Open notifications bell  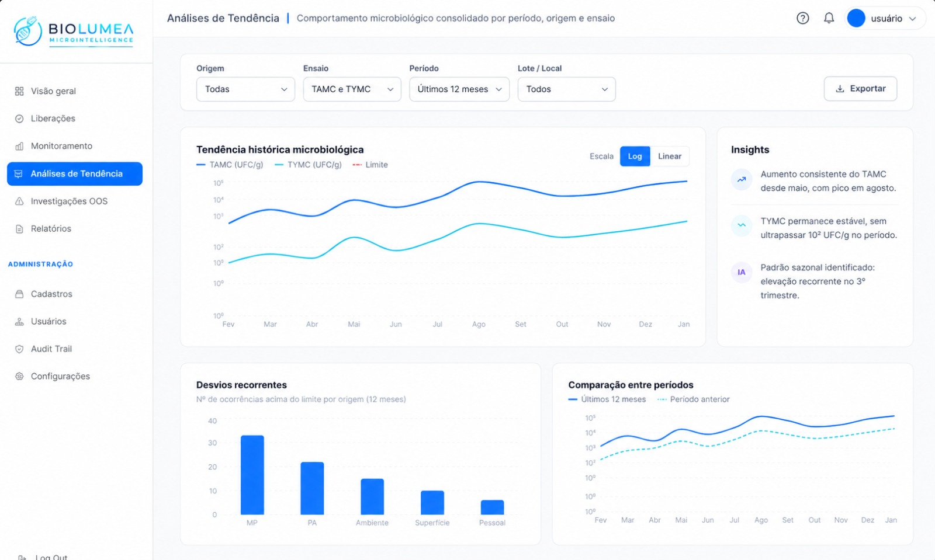coord(829,18)
